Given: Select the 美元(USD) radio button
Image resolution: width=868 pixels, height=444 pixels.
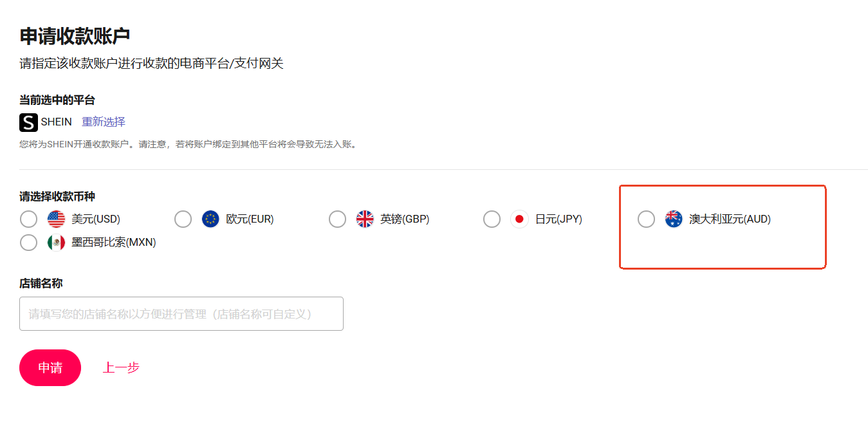Looking at the screenshot, I should click(28, 219).
